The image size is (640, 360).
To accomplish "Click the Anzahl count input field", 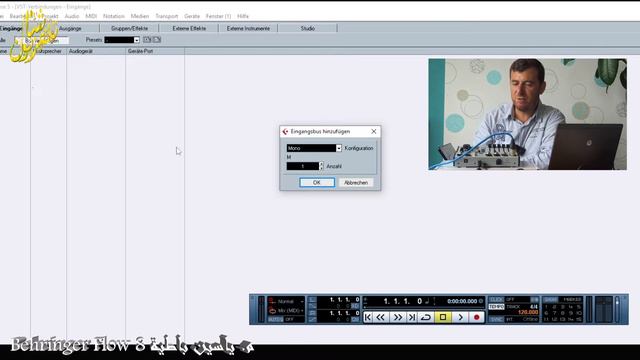I will coord(302,166).
